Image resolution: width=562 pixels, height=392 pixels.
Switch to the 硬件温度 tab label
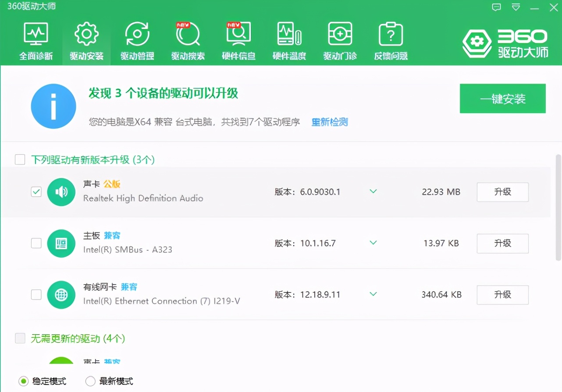tap(289, 56)
